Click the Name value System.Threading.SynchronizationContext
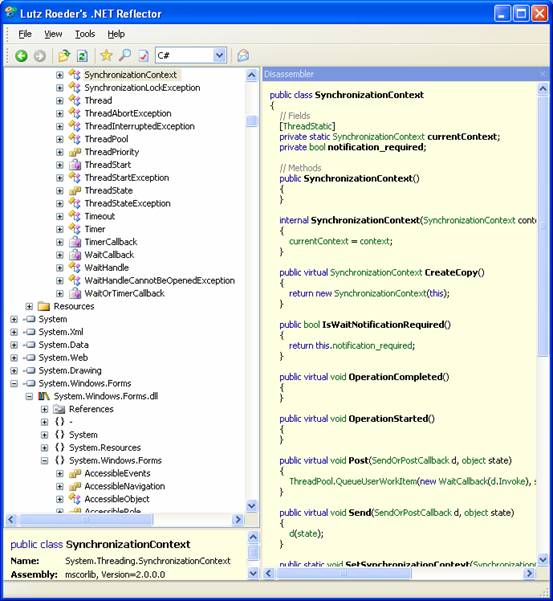This screenshot has height=601, width=553. [148, 561]
